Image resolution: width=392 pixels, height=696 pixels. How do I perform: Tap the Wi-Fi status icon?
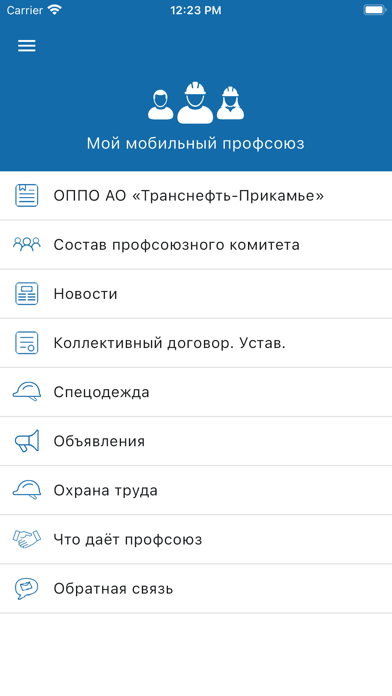[54, 10]
